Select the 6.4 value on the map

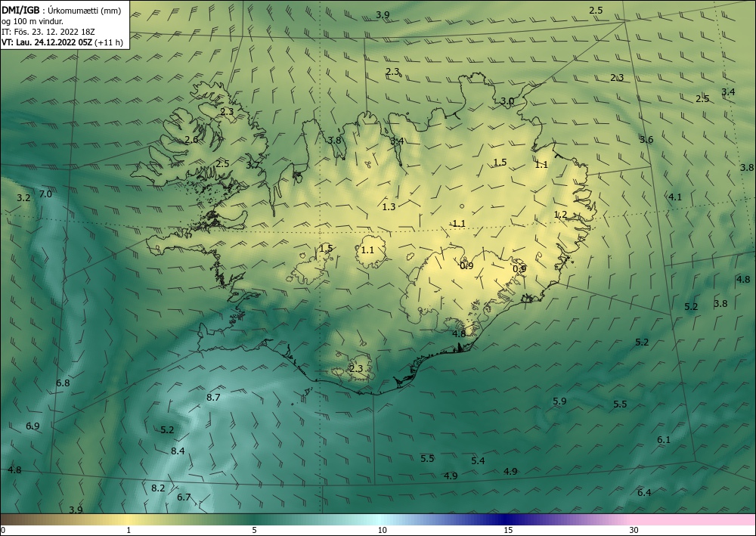(644, 493)
